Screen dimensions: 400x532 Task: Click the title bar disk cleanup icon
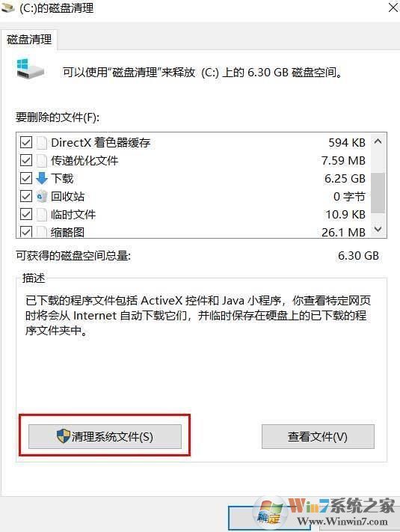7,7
